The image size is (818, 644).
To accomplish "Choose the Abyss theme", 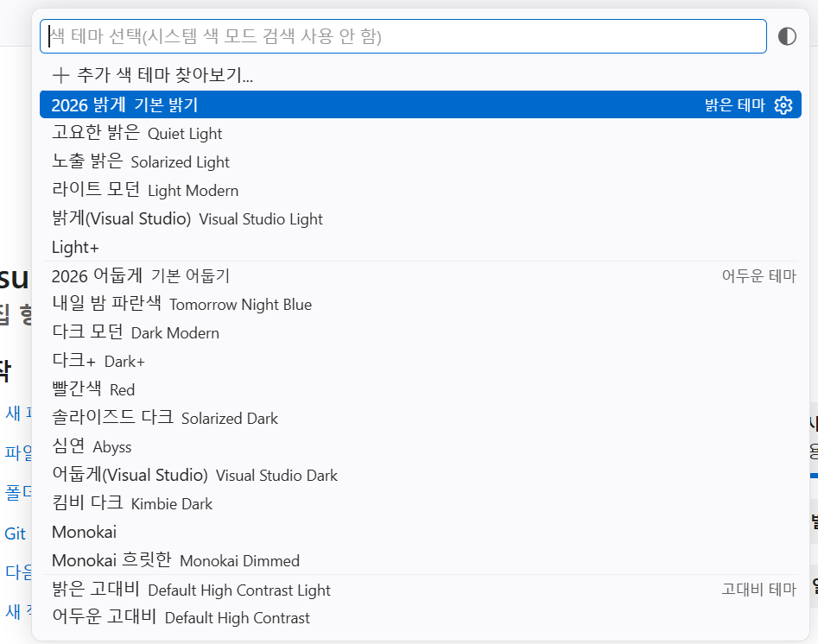I will [x=421, y=446].
